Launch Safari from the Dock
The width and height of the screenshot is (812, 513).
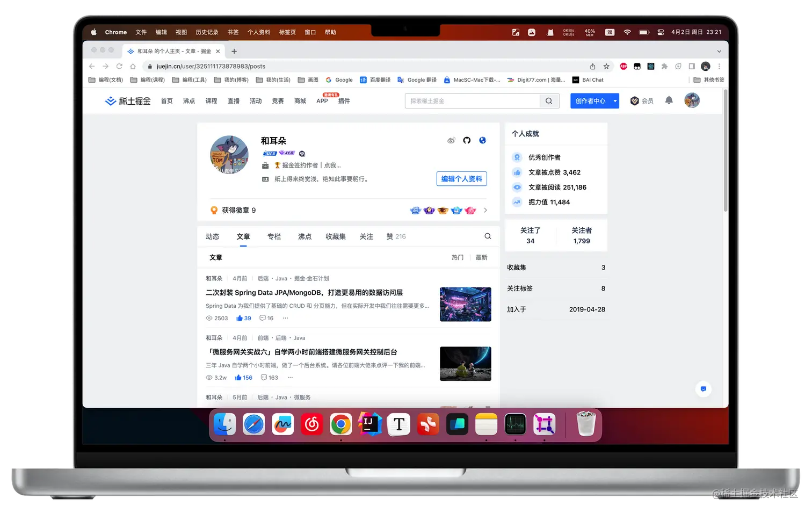253,424
